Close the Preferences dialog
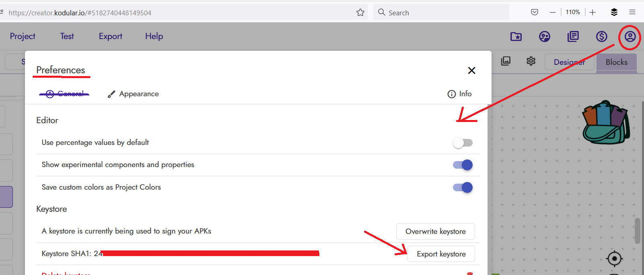Image resolution: width=644 pixels, height=275 pixels. tap(472, 70)
